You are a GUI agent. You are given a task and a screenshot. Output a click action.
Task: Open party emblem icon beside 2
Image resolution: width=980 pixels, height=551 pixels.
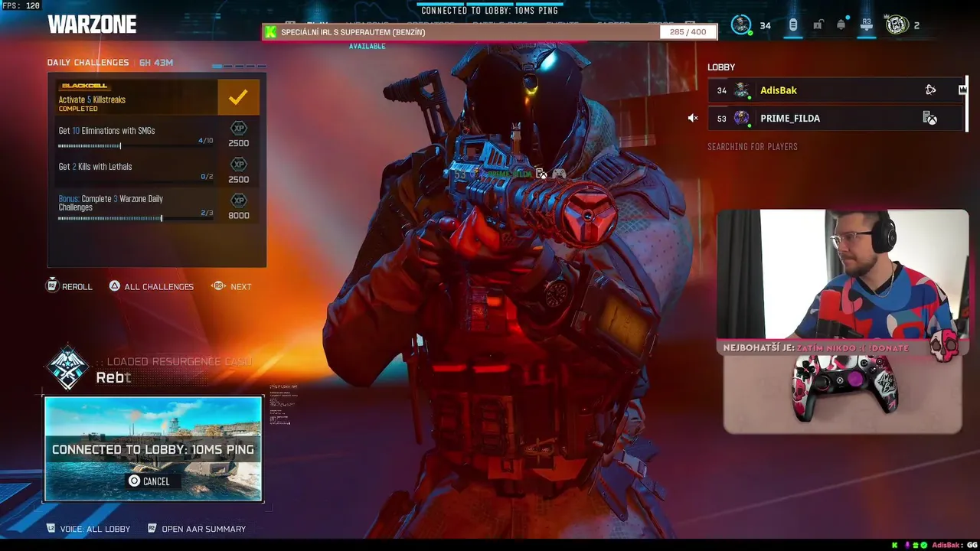pos(897,24)
